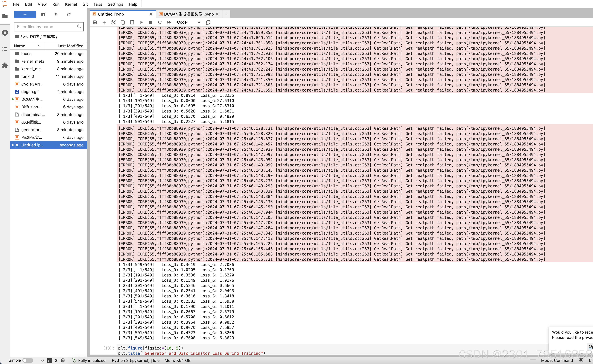This screenshot has height=364, width=593.
Task: Open the dcgan.gif file
Action: coord(30,92)
